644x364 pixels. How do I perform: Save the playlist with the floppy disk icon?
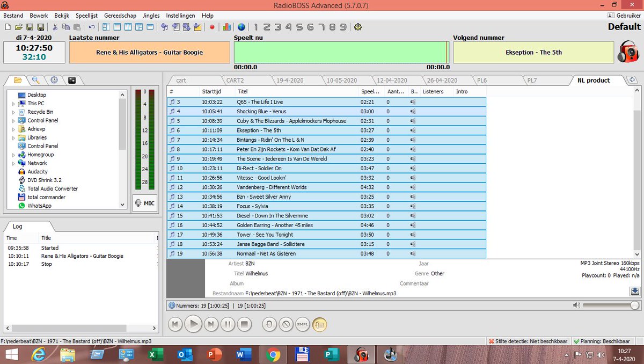pos(30,27)
